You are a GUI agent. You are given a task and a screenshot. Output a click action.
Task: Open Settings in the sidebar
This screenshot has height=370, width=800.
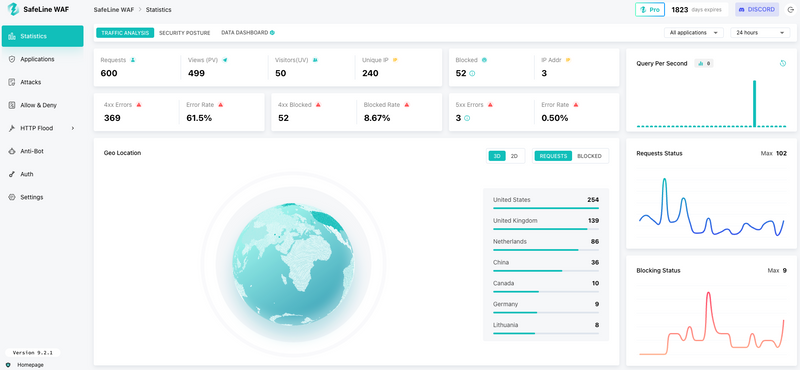(x=42, y=197)
